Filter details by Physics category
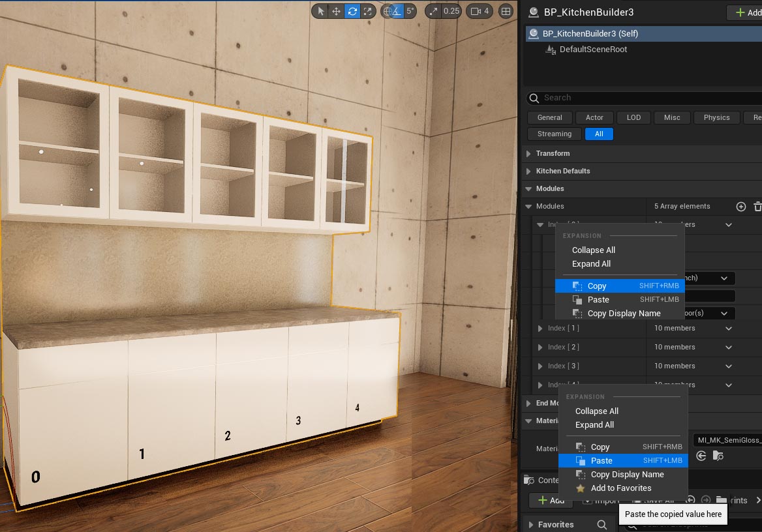This screenshot has height=532, width=762. coord(717,117)
